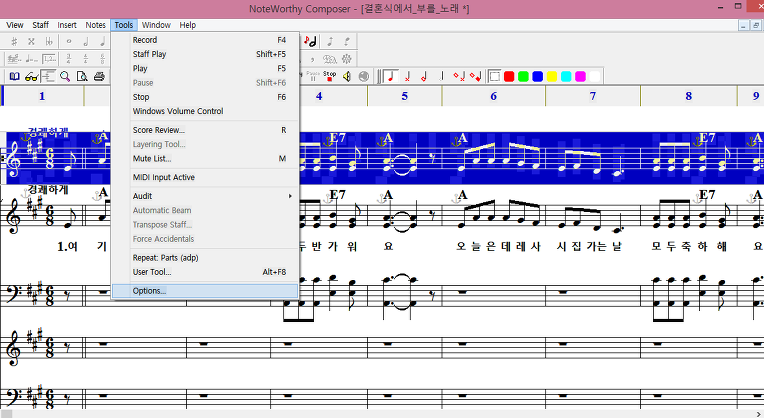The height and width of the screenshot is (418, 764).
Task: Select the standard red notehead icon
Action: pos(391,76)
